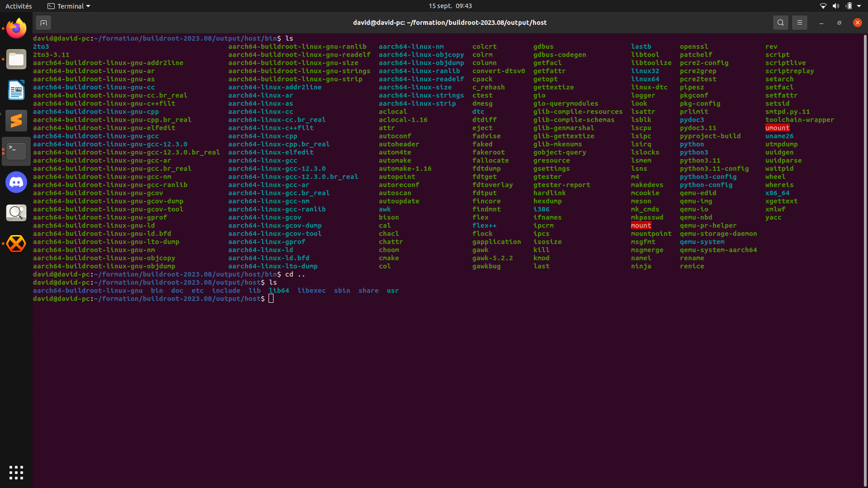The image size is (868, 488).
Task: Click 'gawk-5.2.2' in the listing
Action: tap(492, 258)
